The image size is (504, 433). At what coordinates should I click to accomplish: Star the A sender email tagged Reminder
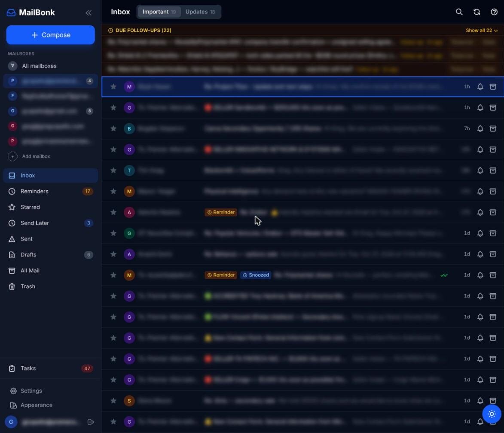(113, 212)
